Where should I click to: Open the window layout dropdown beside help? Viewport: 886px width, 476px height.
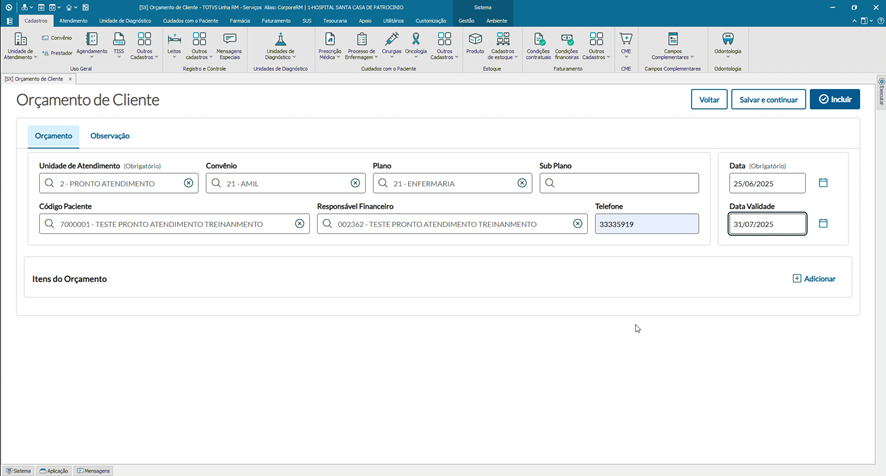(867, 21)
